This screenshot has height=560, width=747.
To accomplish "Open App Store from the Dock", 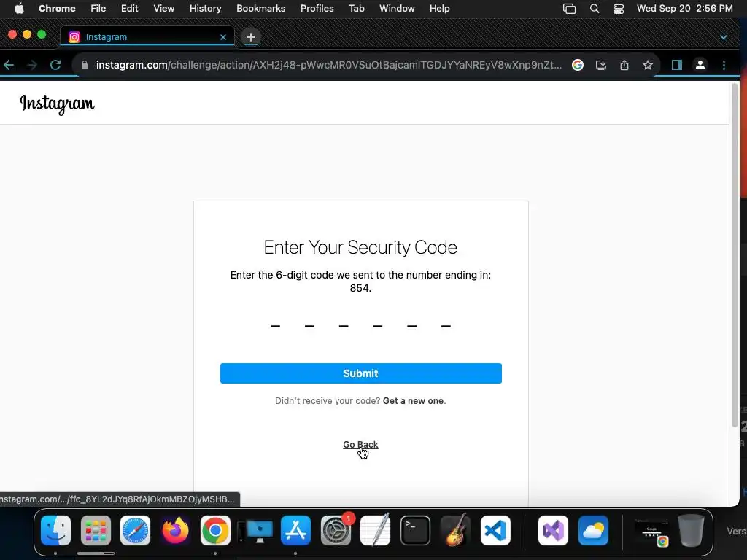I will coord(296,531).
